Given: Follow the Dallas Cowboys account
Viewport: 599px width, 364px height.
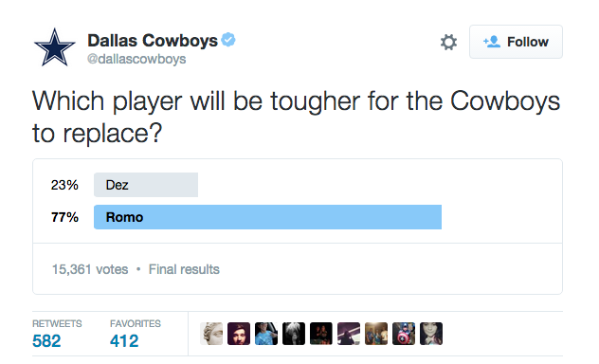Looking at the screenshot, I should [516, 42].
